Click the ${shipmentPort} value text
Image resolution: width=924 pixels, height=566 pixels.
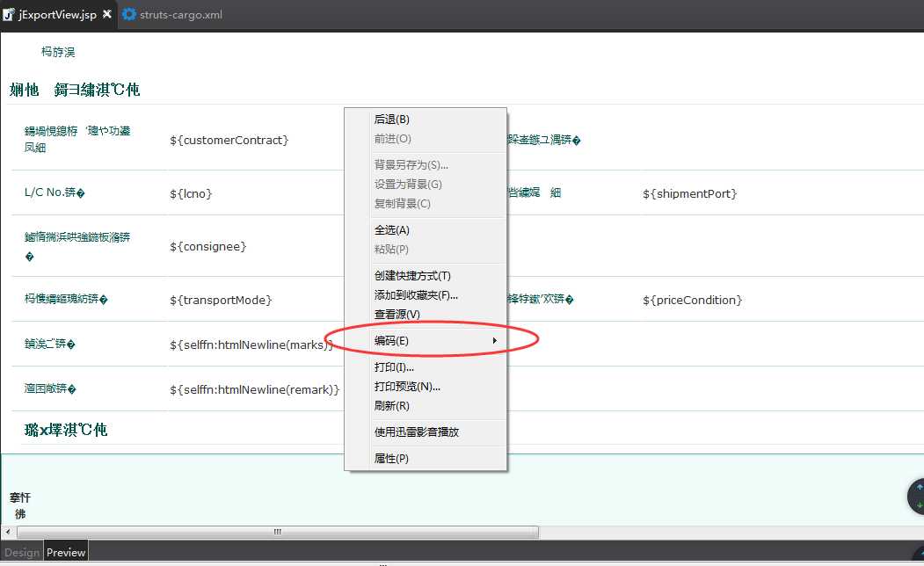tap(689, 193)
